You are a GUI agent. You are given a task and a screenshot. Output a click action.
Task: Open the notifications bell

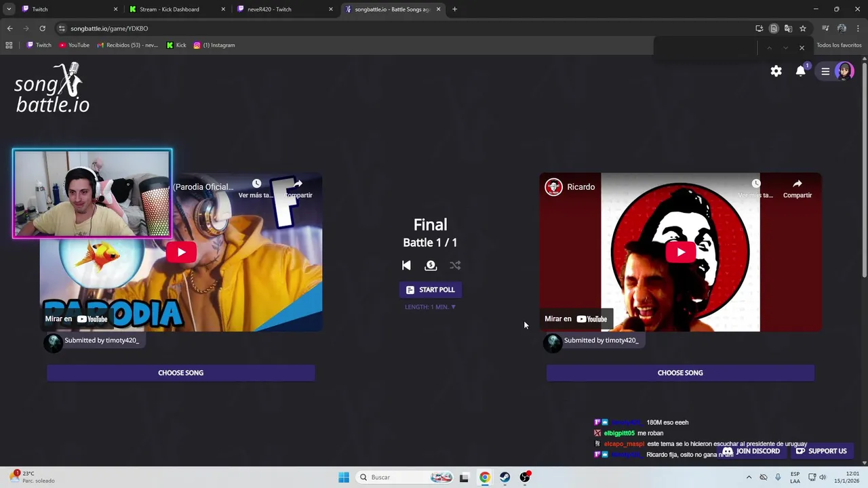[x=801, y=71]
